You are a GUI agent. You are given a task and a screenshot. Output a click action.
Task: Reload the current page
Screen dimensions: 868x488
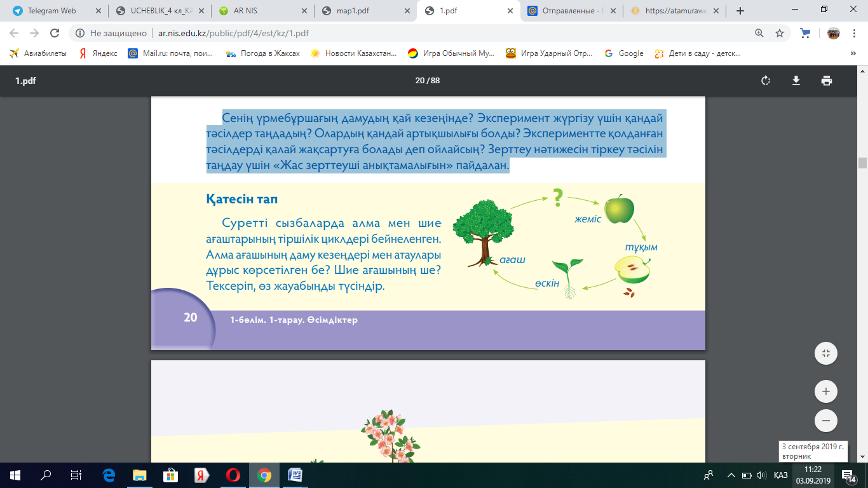[x=55, y=33]
